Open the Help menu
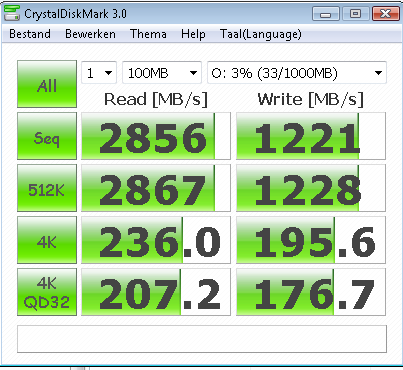The image size is (403, 370). pyautogui.click(x=193, y=34)
